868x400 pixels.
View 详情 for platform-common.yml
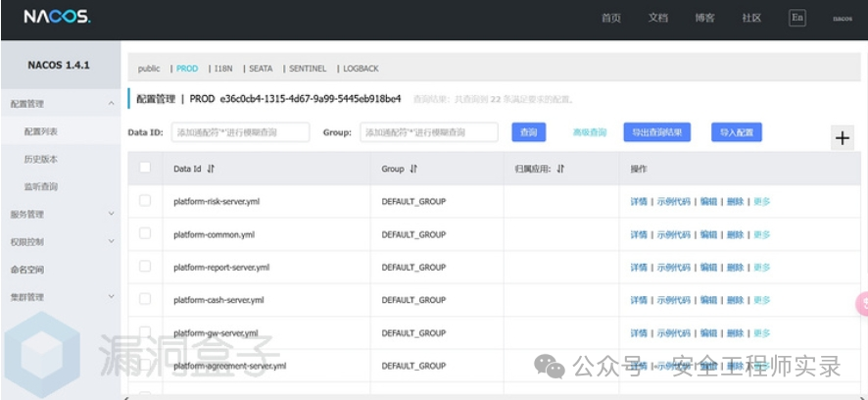click(639, 235)
